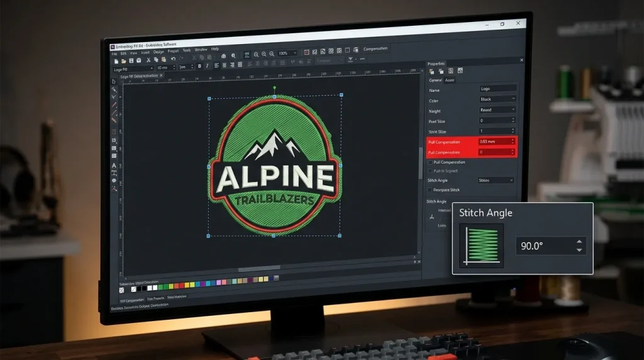Click the canvas horizontal scrollbar
The image size is (644, 360).
[259, 268]
